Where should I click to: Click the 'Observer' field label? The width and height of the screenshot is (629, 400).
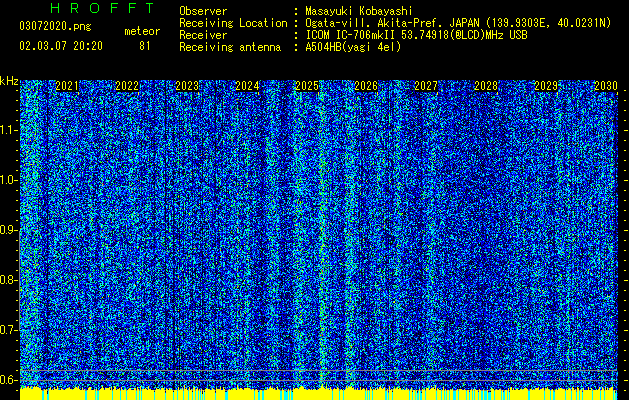point(203,11)
